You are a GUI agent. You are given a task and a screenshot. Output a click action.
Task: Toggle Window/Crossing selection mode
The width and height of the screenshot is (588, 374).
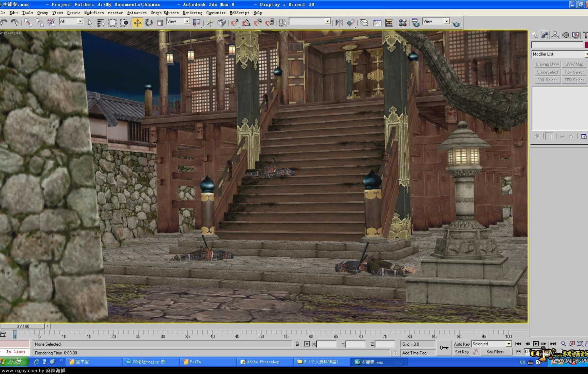(124, 23)
